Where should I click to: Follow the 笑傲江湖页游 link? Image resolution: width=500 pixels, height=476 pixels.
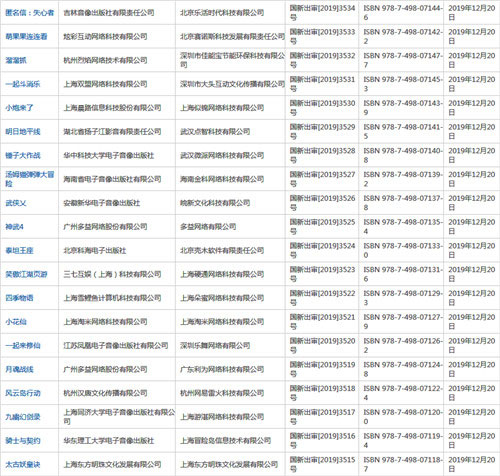click(26, 274)
